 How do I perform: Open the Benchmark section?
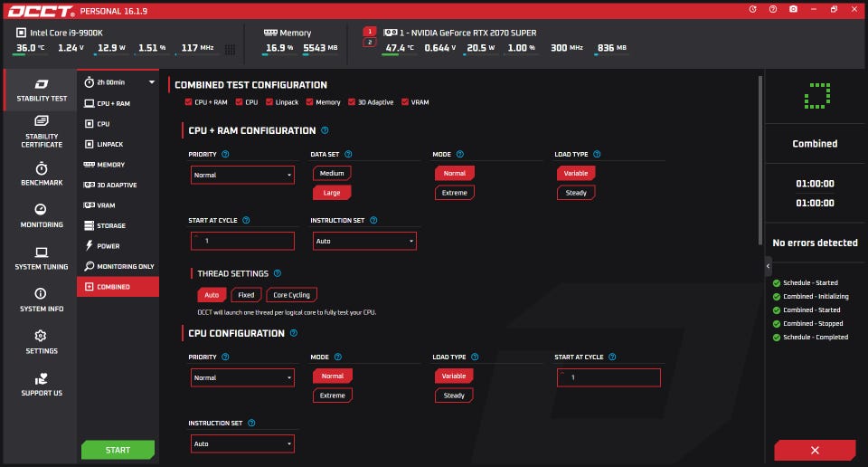click(x=42, y=174)
